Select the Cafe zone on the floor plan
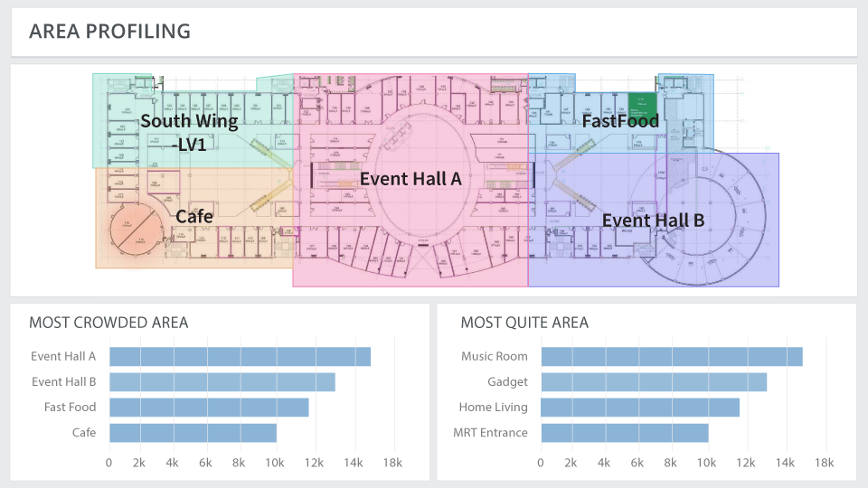Viewport: 868px width, 488px height. (x=194, y=217)
